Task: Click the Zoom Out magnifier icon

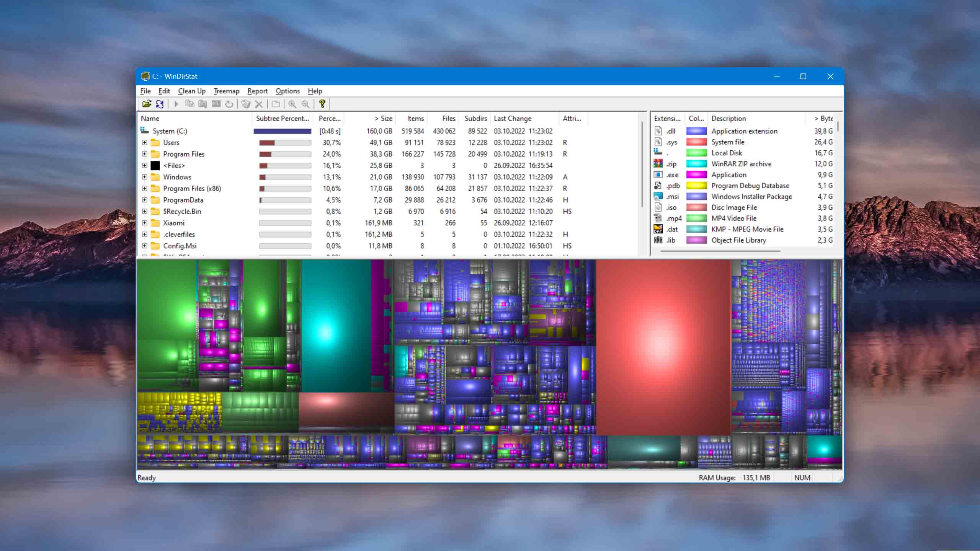Action: click(305, 104)
